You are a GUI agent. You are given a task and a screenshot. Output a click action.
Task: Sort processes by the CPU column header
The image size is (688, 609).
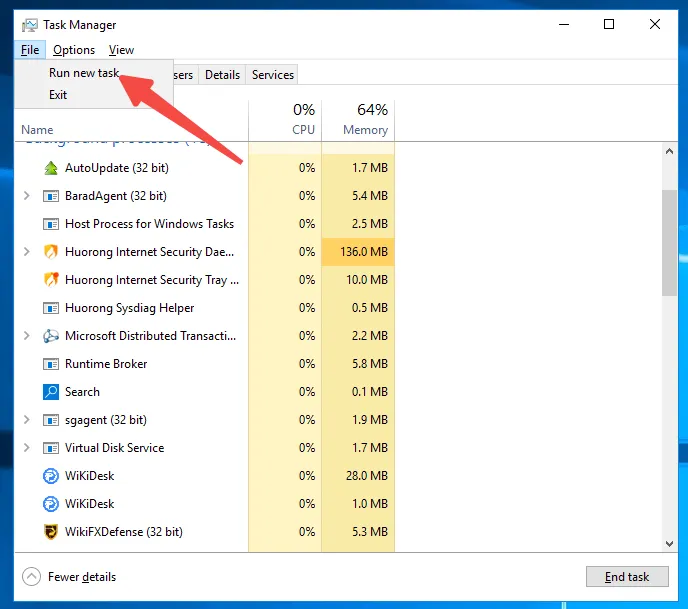click(285, 121)
